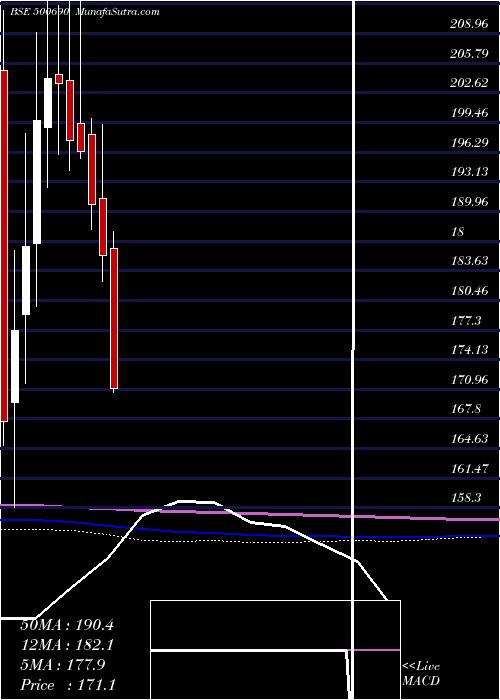The image size is (500, 700).
Task: Click the 177.3 price axis label
Action: (466, 321)
